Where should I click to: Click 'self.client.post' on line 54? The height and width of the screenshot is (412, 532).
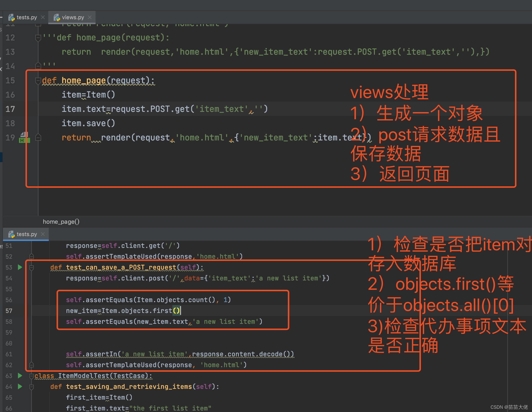coord(133,278)
